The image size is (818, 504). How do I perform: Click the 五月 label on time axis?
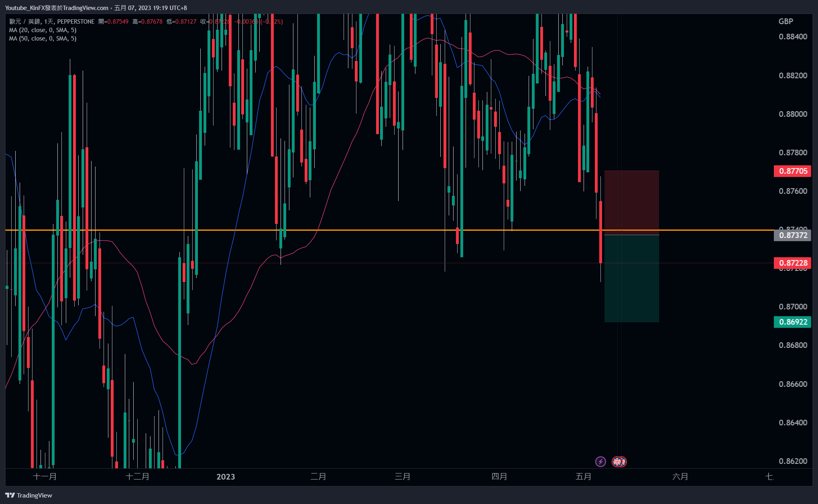tap(584, 477)
